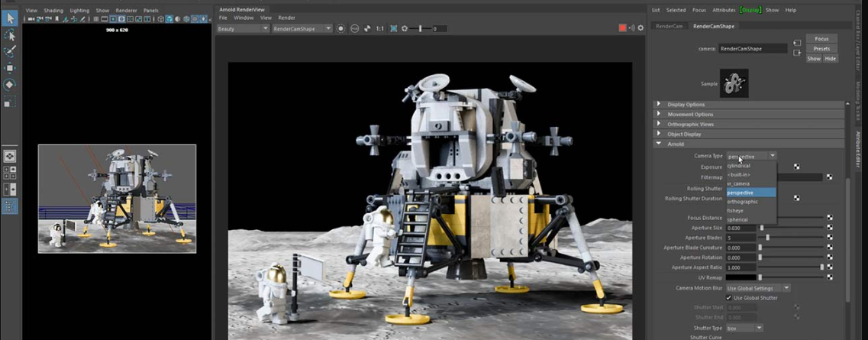Activate the Paint Selection tool
This screenshot has width=868, height=340.
point(10,51)
